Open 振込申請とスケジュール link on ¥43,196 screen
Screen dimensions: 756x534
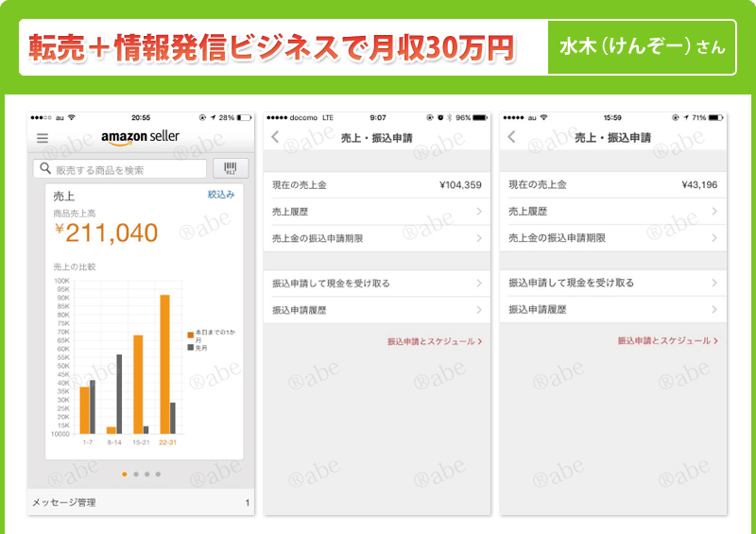[x=667, y=341]
